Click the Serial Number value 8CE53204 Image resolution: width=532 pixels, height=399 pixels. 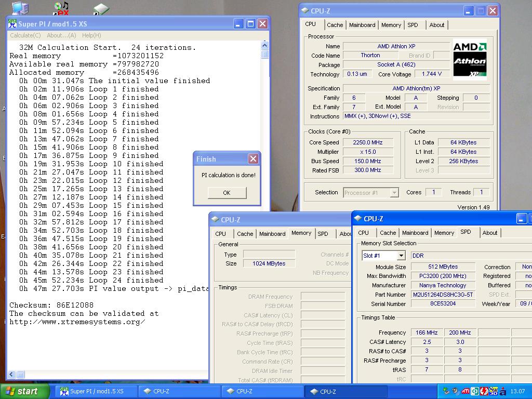(443, 303)
